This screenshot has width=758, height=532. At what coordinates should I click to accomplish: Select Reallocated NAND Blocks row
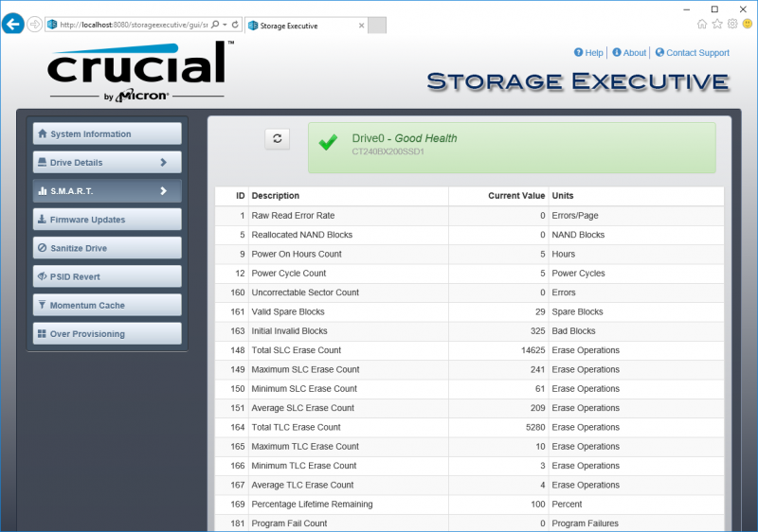[x=469, y=235]
